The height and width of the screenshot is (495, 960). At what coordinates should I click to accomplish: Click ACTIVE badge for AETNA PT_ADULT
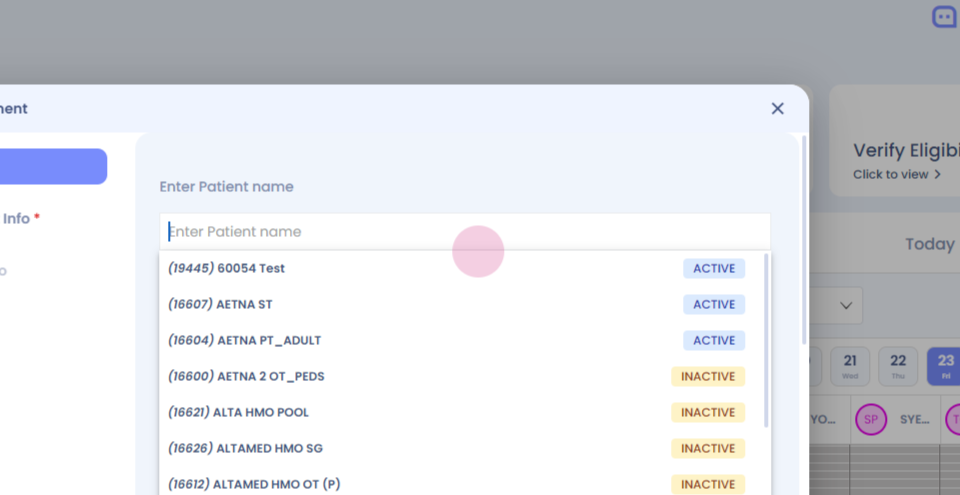tap(714, 341)
